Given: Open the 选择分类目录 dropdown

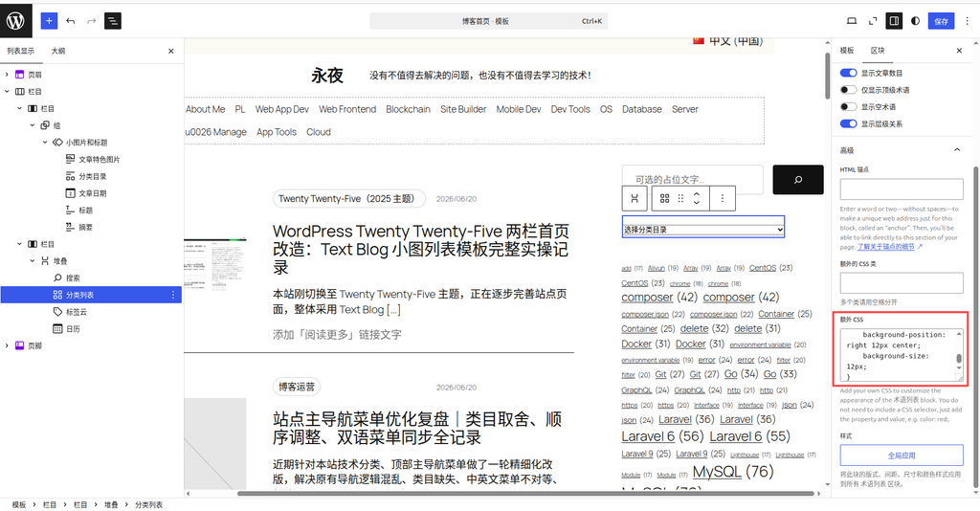Looking at the screenshot, I should point(703,230).
